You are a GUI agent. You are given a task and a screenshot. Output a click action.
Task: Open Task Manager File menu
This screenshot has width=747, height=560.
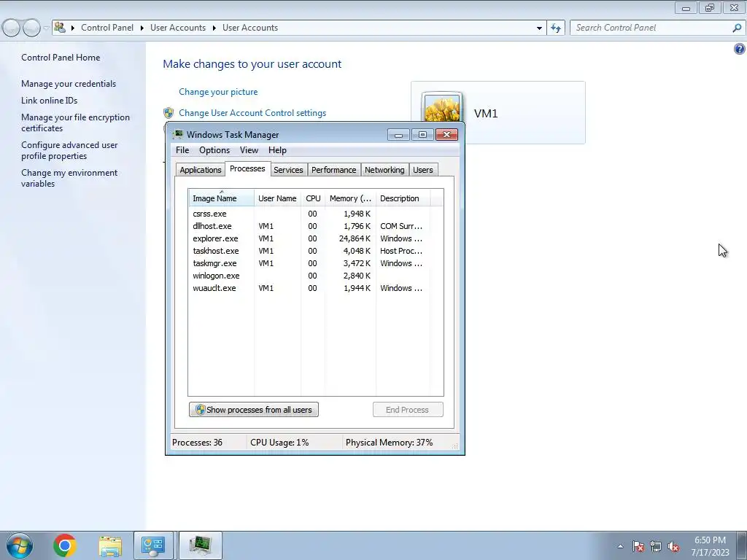click(182, 150)
